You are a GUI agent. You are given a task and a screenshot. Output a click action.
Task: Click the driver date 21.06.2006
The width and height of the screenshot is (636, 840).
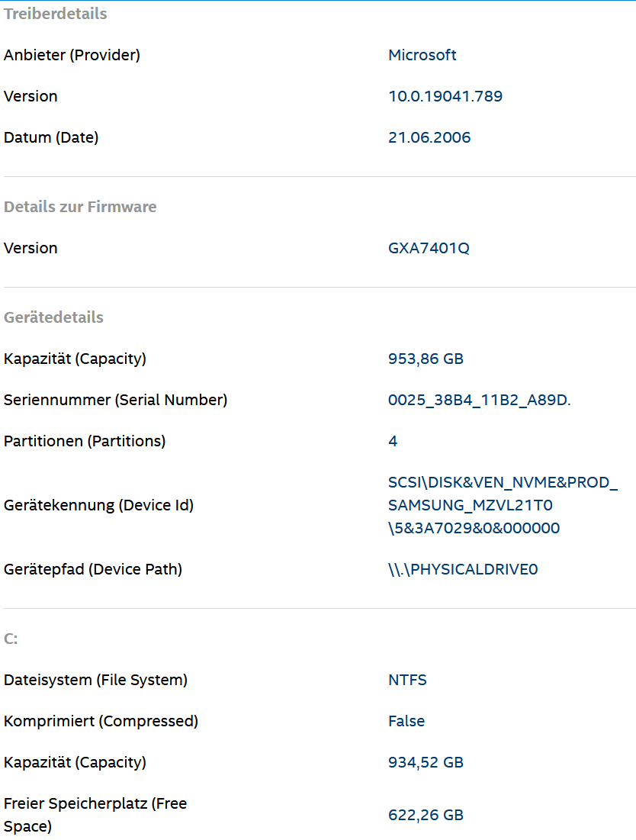pyautogui.click(x=429, y=137)
